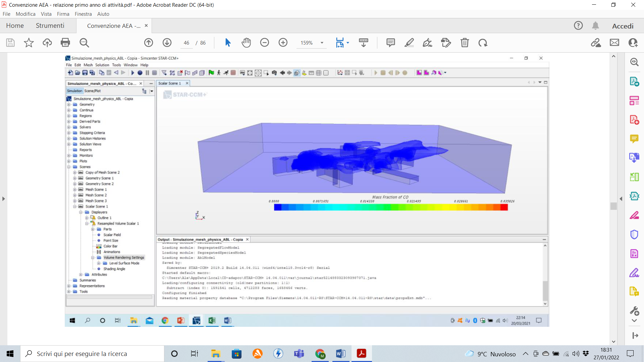
Task: Go to the next page with the down arrow
Action: tap(167, 43)
